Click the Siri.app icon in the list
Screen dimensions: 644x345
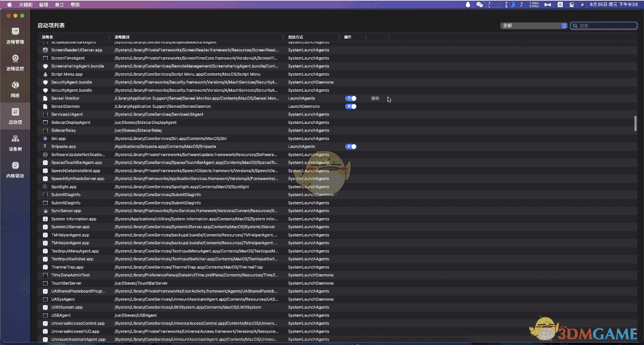[45, 138]
